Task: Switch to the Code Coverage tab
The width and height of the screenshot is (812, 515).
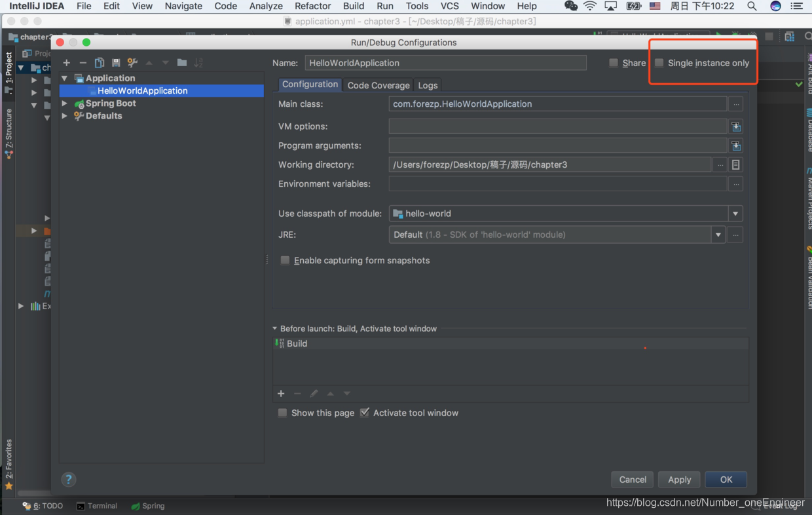Action: (378, 85)
